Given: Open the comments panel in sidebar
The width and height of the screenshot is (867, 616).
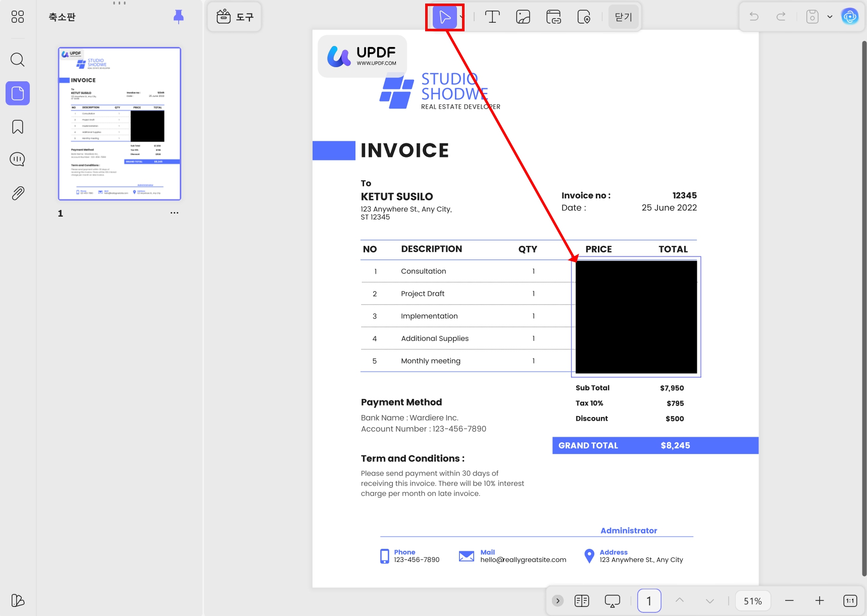Looking at the screenshot, I should coord(18,160).
